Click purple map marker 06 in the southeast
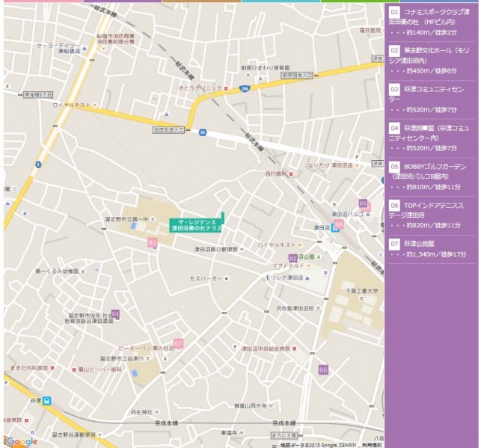The width and height of the screenshot is (481, 448). tap(323, 369)
